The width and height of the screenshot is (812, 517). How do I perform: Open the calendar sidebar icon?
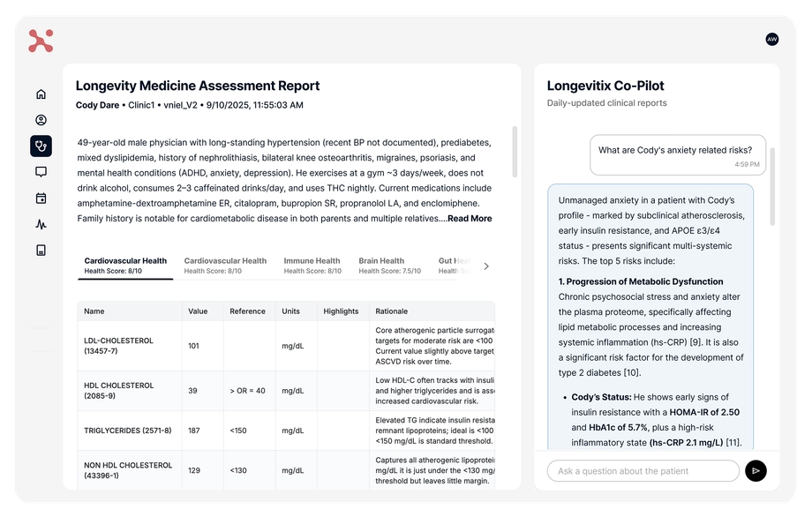41,198
